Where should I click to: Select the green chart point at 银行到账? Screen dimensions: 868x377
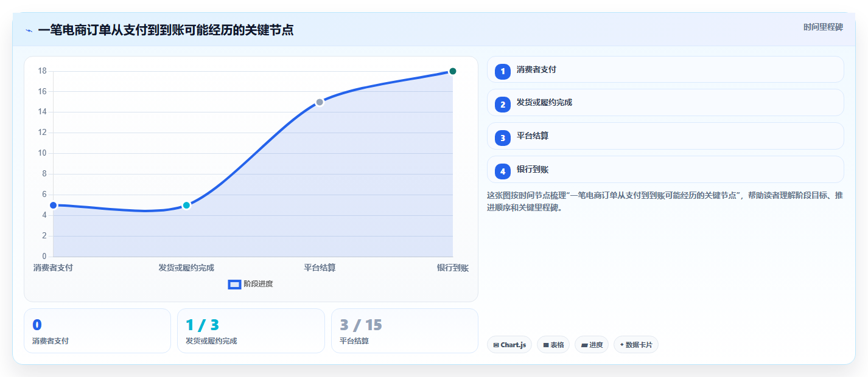[x=452, y=71]
